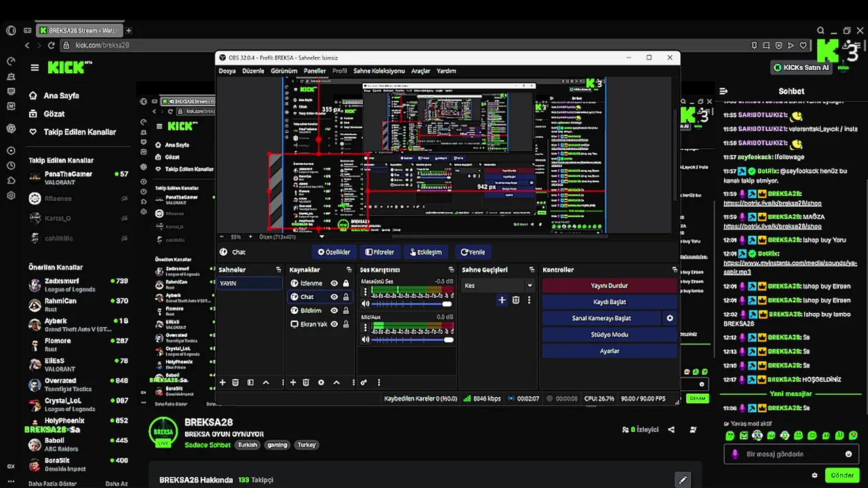Click browser address bar kick.com/breksa28

tap(102, 45)
